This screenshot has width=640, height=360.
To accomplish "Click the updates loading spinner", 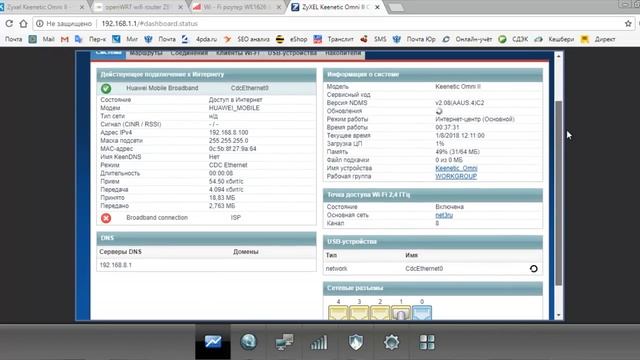I will 439,111.
